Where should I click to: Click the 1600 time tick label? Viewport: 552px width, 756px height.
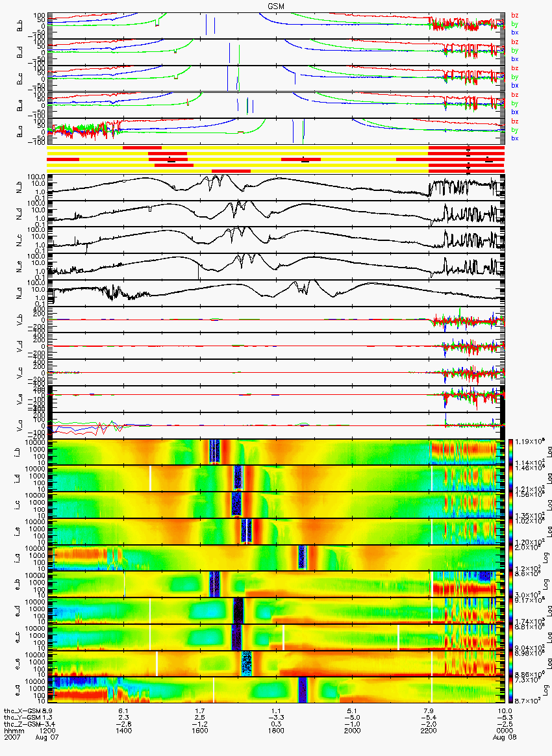[x=199, y=731]
